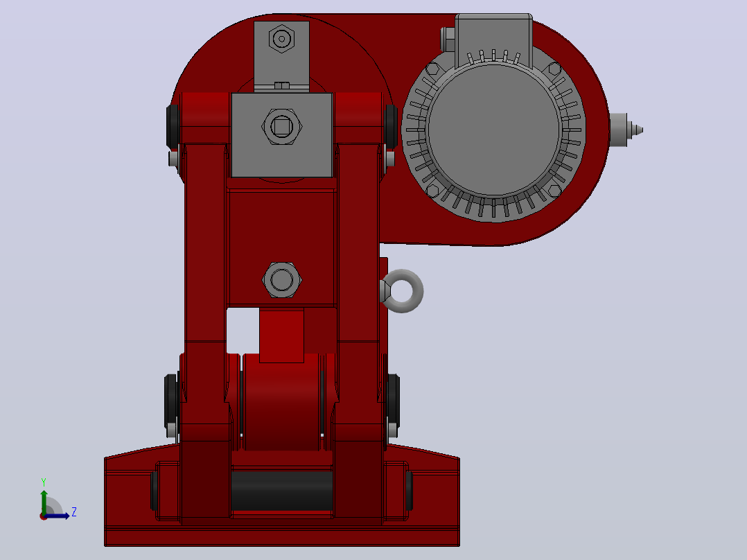747x560 pixels.
Task: Select hex bolt on top gray bracket
Action: click(x=281, y=39)
